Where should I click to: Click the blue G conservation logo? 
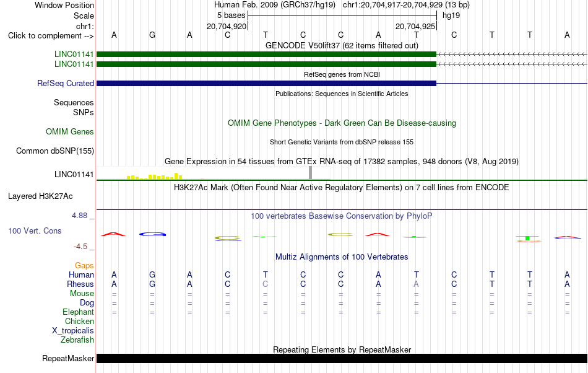point(152,234)
